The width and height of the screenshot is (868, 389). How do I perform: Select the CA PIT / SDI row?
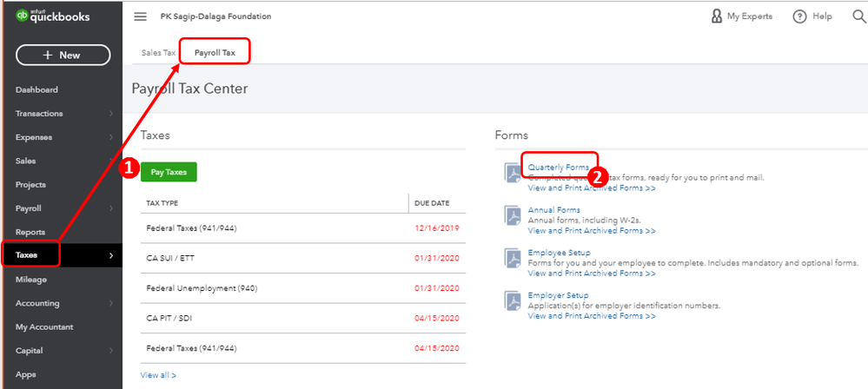click(303, 318)
